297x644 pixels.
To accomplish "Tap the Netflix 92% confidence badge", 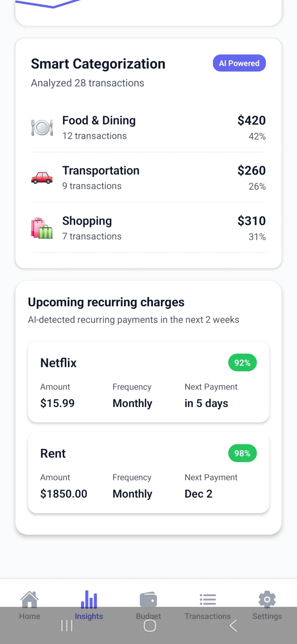I will (242, 363).
